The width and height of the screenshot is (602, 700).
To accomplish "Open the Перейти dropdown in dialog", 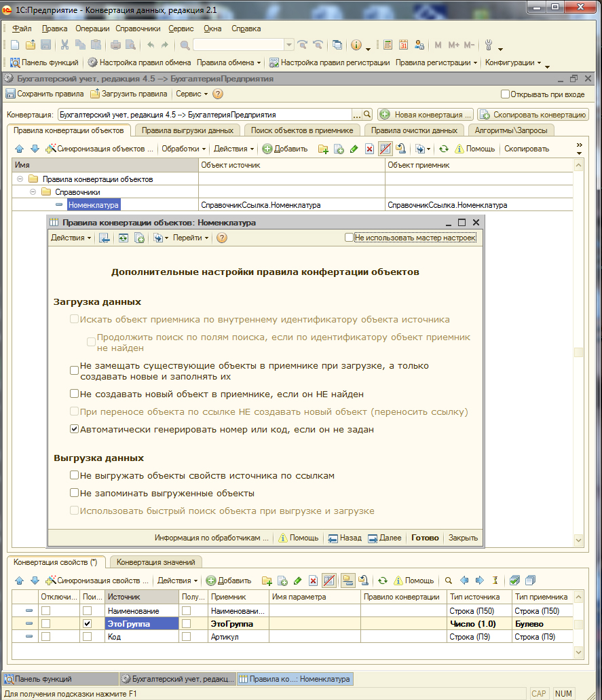I will coord(190,238).
